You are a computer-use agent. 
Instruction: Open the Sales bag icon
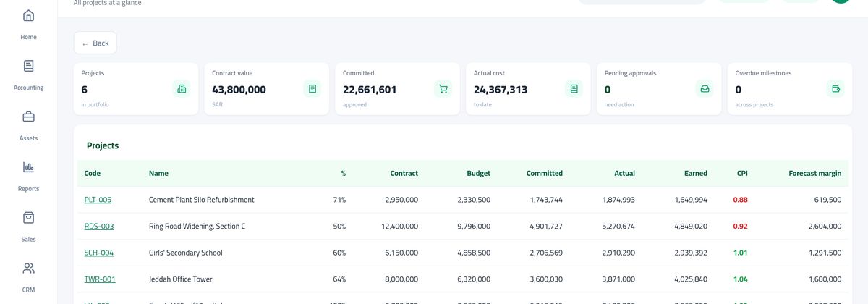coord(28,218)
